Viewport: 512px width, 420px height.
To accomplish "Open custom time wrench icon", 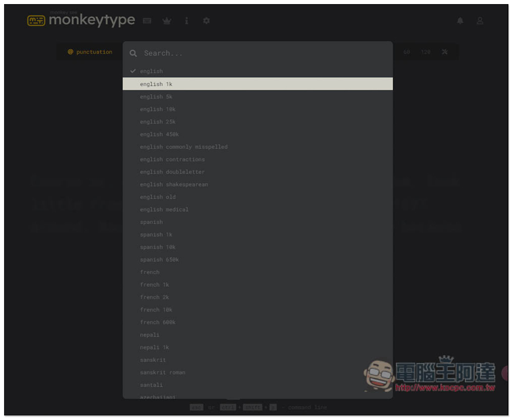I will click(445, 52).
